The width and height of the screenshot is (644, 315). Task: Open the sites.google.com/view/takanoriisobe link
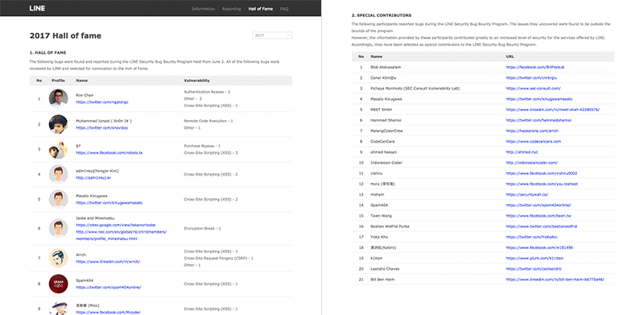tap(116, 225)
